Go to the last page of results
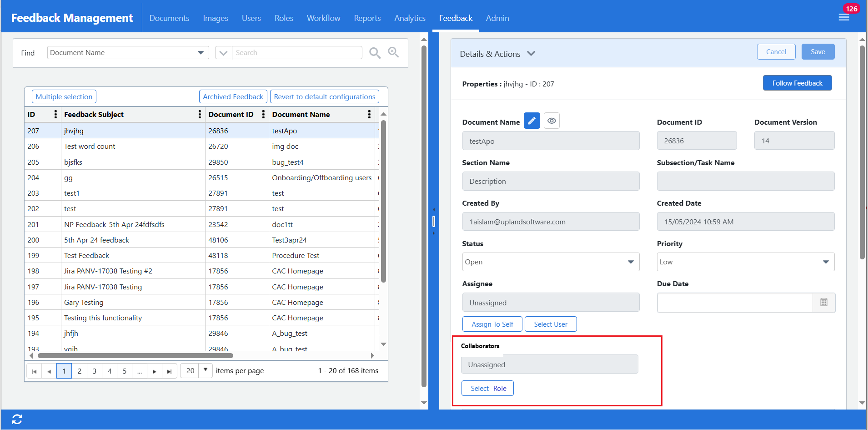The image size is (868, 430). pos(169,371)
